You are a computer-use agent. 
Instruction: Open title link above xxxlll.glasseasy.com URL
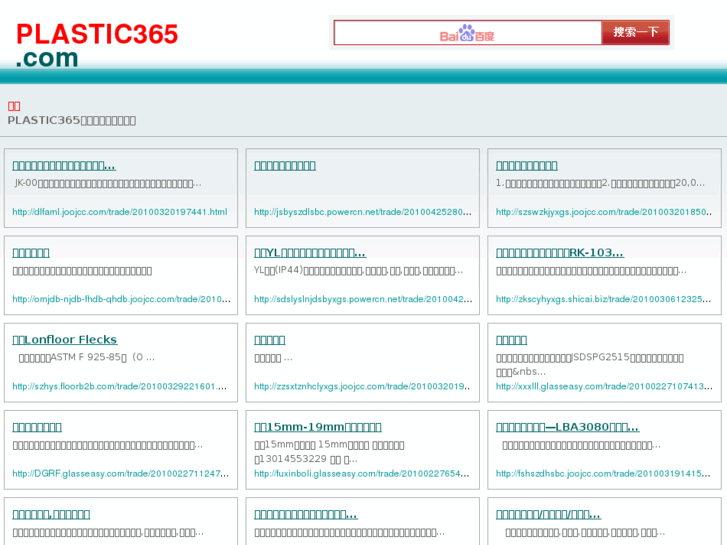tap(511, 340)
